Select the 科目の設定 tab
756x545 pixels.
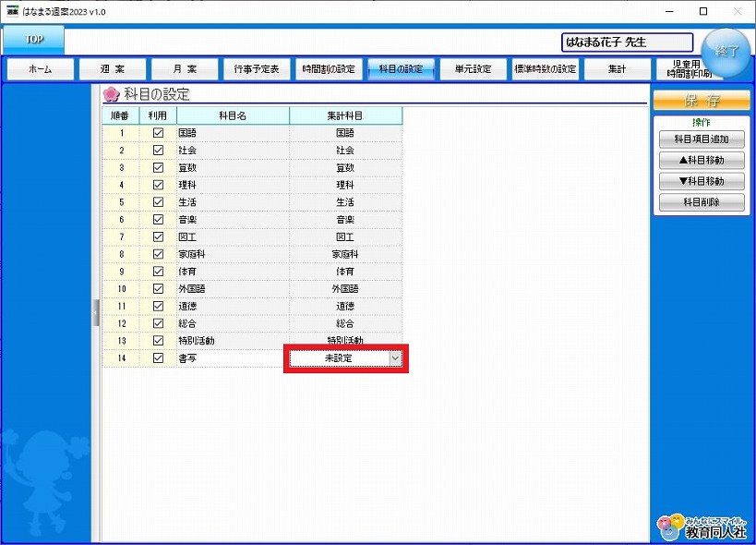[x=401, y=69]
